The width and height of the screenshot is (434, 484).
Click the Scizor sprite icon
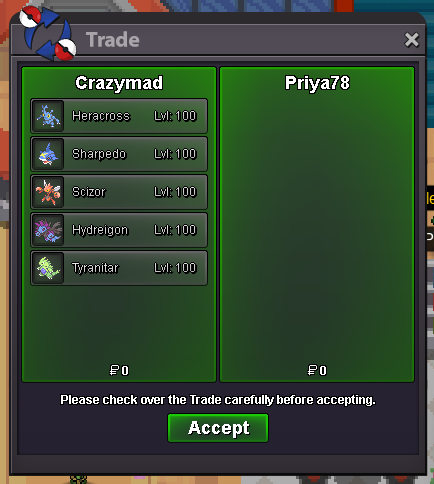point(48,192)
